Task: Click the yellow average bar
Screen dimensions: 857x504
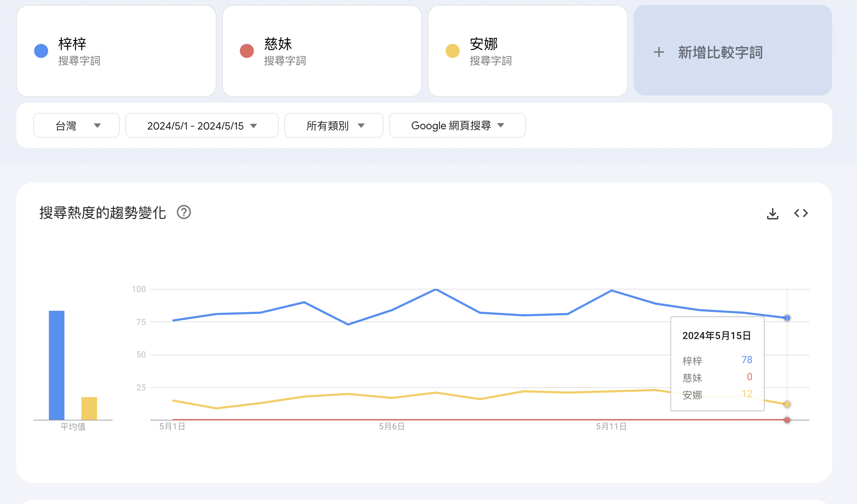Action: [89, 408]
